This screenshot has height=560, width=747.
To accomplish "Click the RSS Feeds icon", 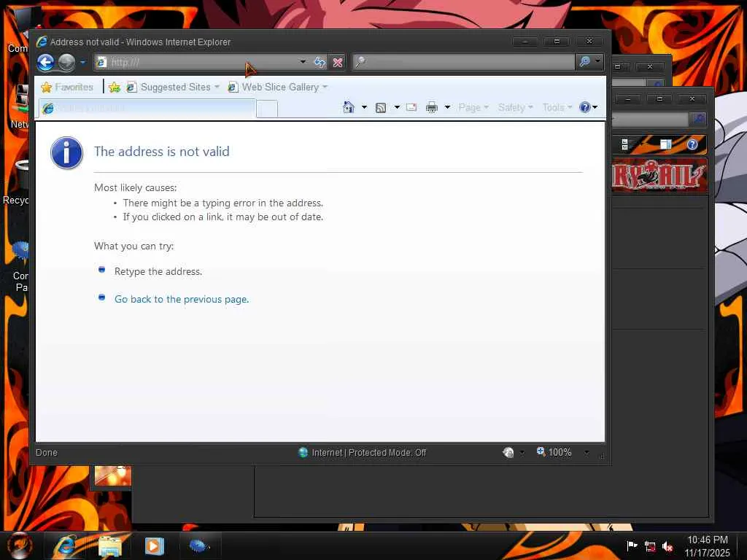I will click(x=381, y=108).
